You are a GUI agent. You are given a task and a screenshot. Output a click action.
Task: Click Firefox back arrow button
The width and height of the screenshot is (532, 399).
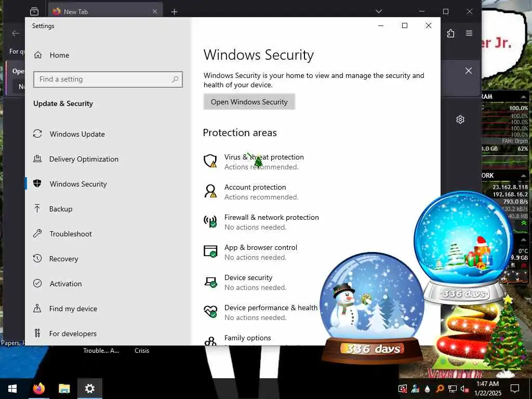(15, 33)
